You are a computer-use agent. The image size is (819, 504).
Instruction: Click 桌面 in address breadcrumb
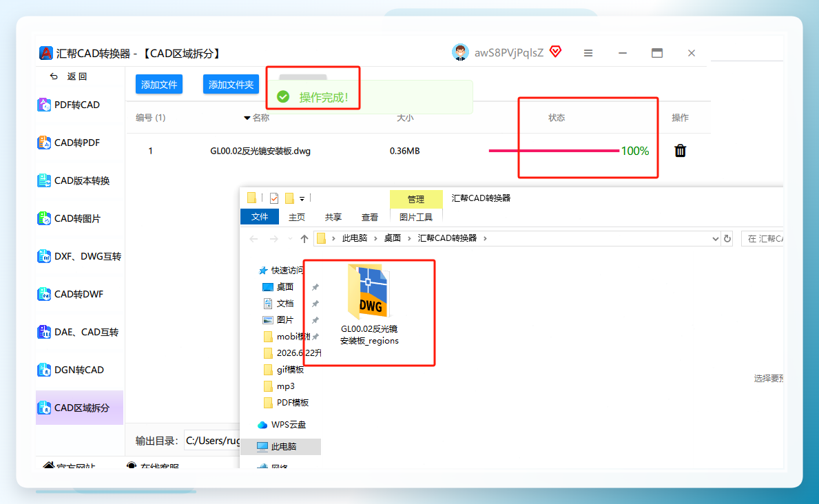point(392,238)
